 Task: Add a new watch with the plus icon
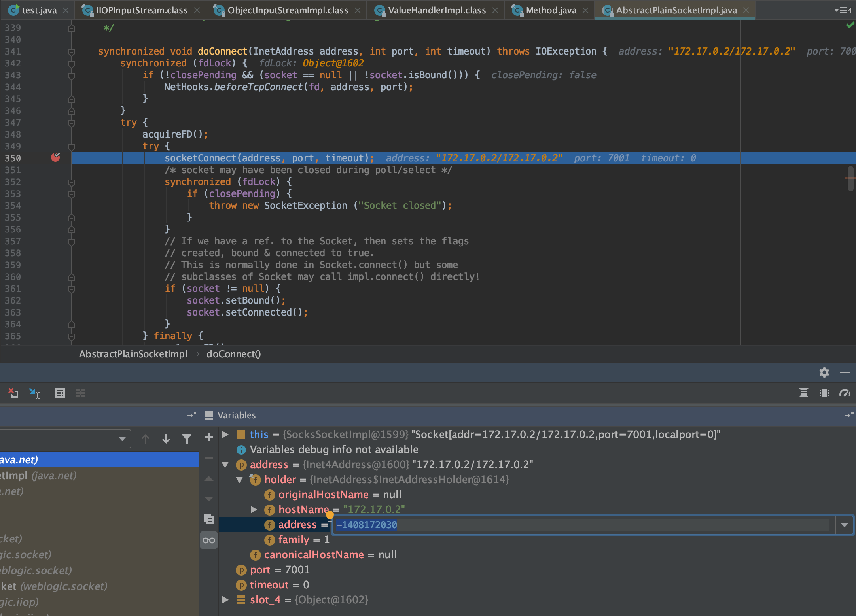coord(209,437)
